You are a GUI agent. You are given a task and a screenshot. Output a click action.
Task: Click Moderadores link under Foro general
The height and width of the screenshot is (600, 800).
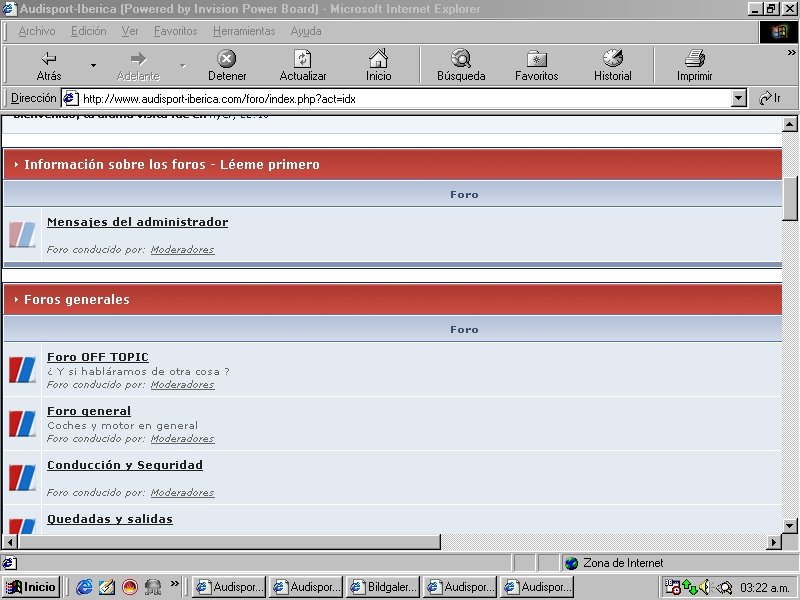pyautogui.click(x=182, y=439)
